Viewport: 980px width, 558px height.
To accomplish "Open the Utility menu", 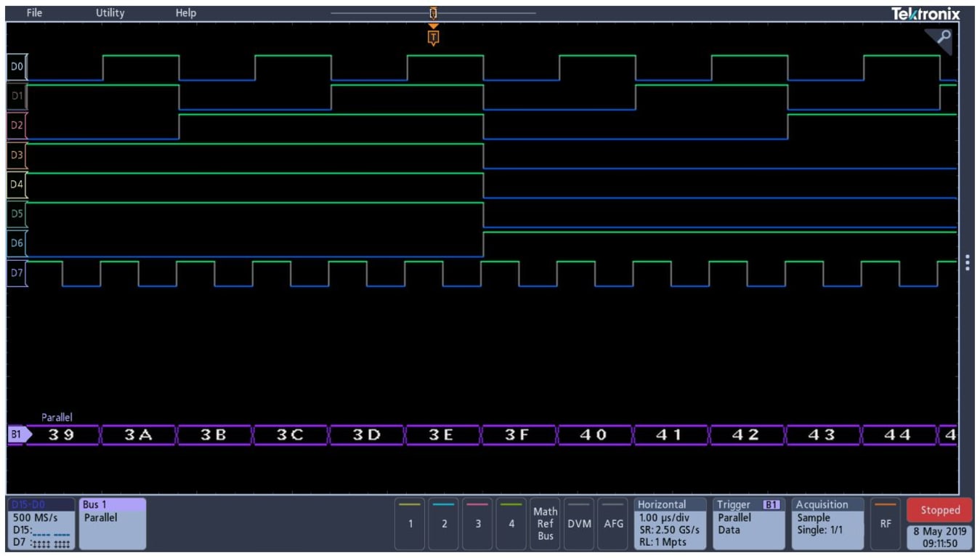I will point(109,12).
